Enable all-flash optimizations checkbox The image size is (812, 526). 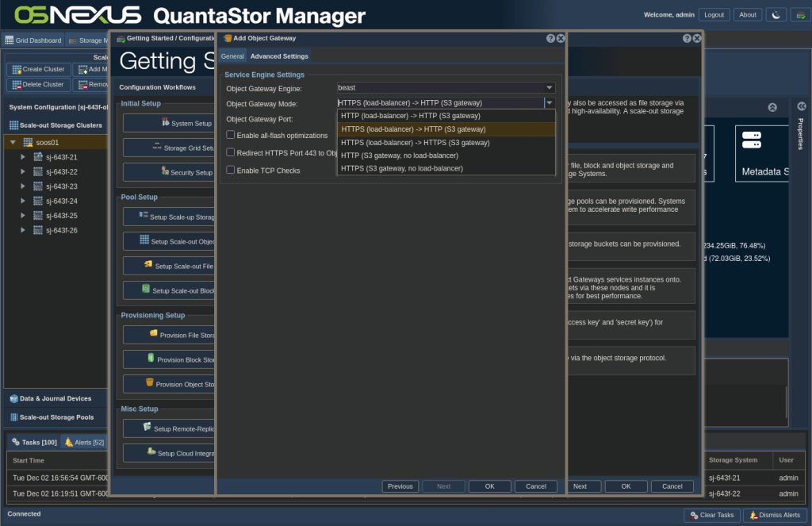tap(231, 136)
